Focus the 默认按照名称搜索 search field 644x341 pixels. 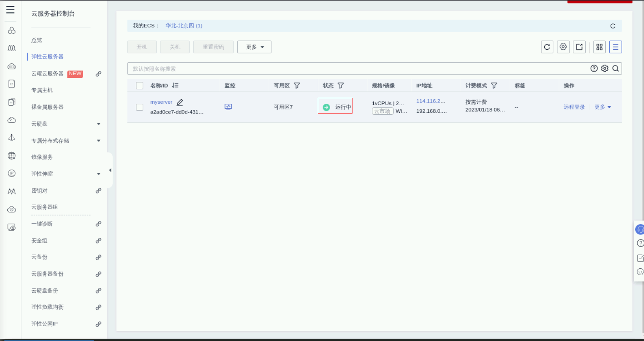pyautogui.click(x=358, y=69)
